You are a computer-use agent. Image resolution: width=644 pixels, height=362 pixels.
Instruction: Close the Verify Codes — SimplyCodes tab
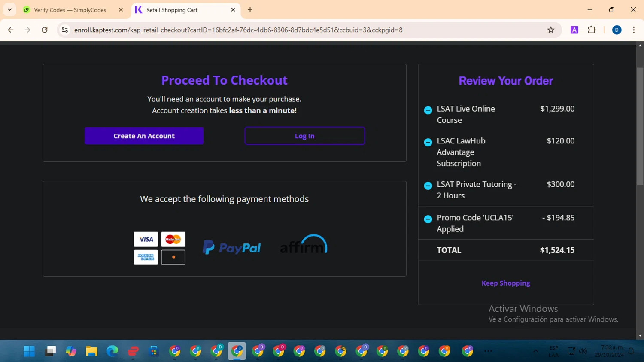(x=121, y=10)
